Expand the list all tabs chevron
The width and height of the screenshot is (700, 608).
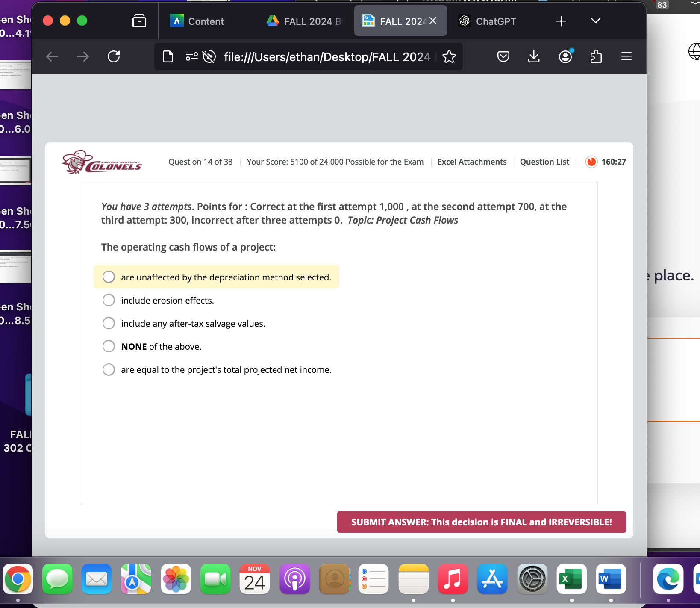(x=596, y=21)
